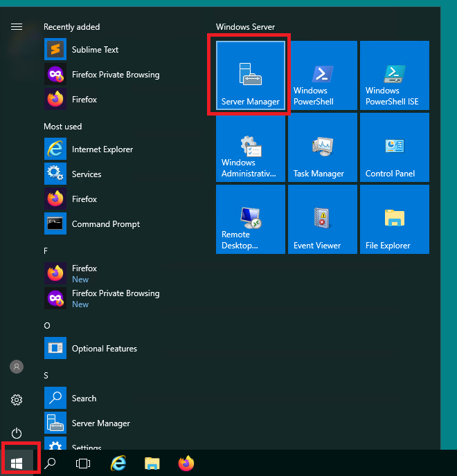The width and height of the screenshot is (457, 476).
Task: Launch the Windows PowerShell tile
Action: 323,75
